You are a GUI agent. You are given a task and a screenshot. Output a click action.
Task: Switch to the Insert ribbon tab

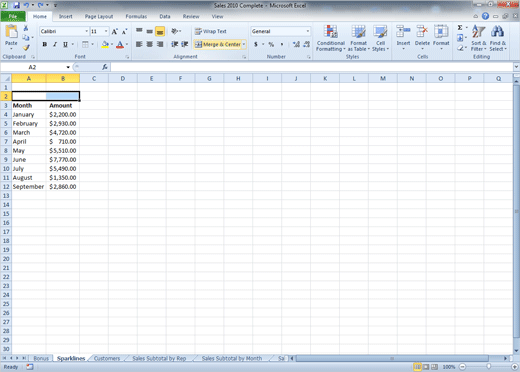pos(65,16)
